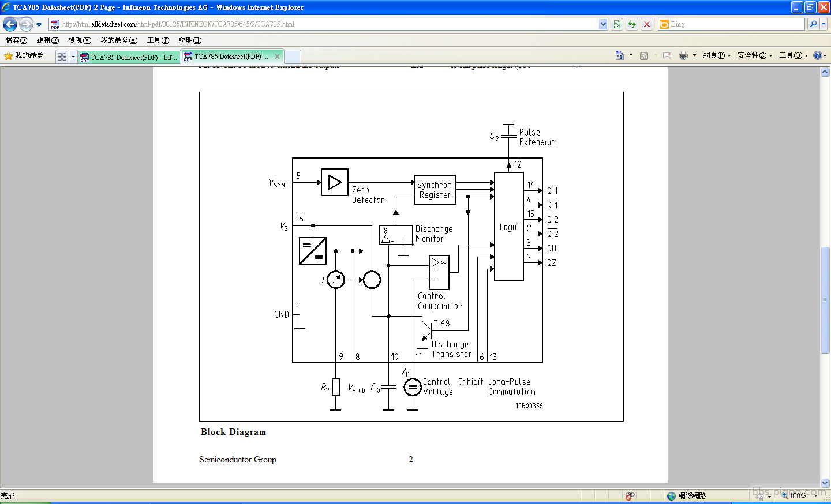Click the page number 2 footer
This screenshot has height=504, width=831.
pos(411,460)
